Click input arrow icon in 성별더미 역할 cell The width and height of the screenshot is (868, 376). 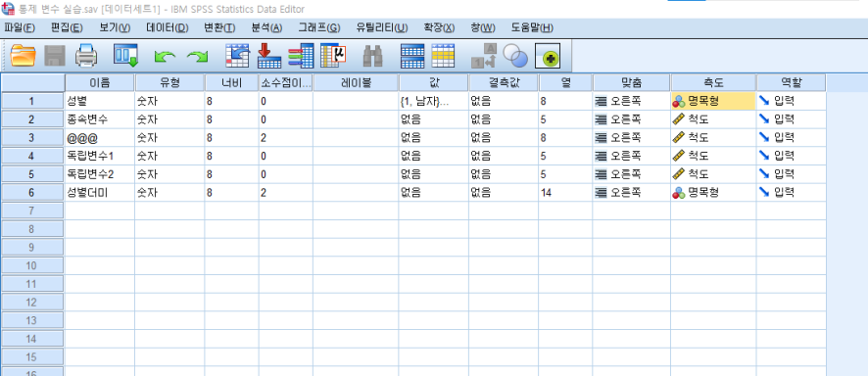point(764,192)
